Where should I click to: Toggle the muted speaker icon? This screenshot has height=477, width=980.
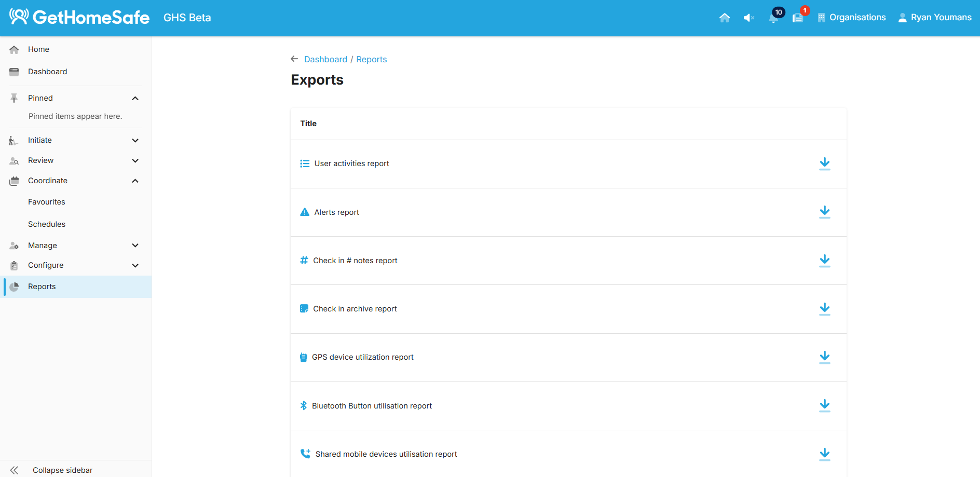(x=749, y=18)
